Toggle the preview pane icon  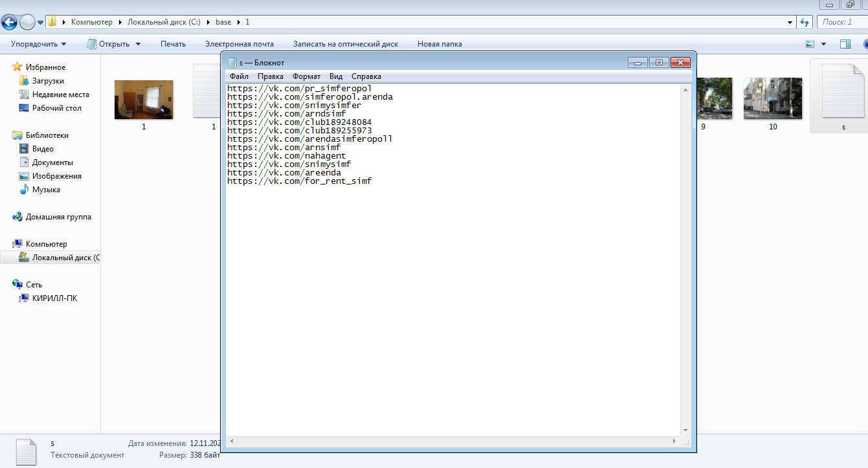pyautogui.click(x=845, y=44)
